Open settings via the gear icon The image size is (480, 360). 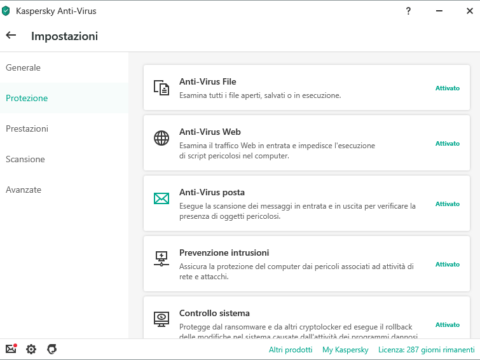point(31,349)
